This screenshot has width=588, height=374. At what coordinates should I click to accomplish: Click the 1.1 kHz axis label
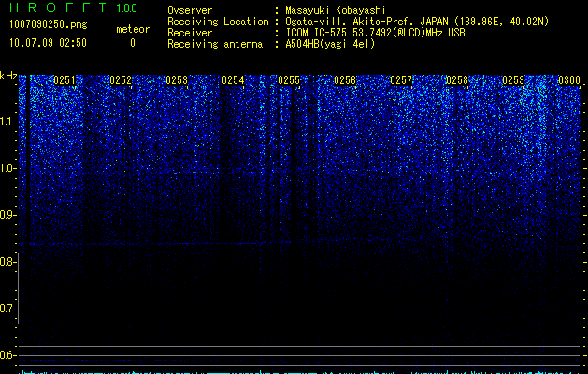tap(8, 122)
